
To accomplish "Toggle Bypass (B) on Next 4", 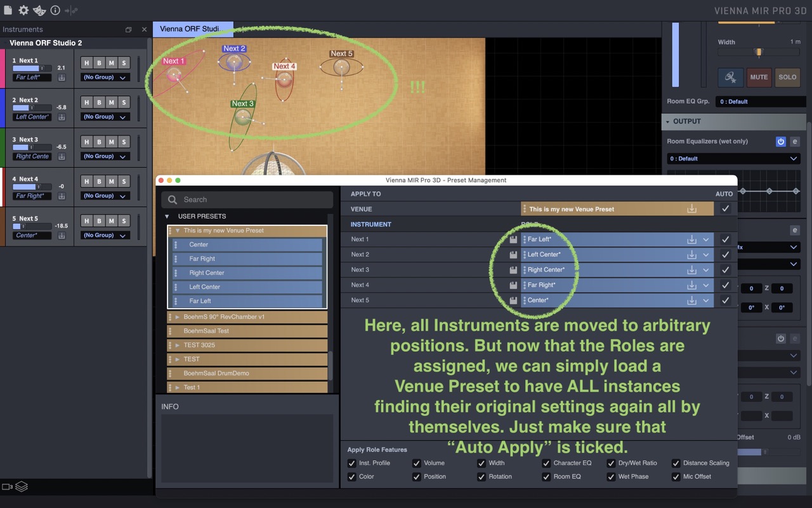I will pos(99,181).
